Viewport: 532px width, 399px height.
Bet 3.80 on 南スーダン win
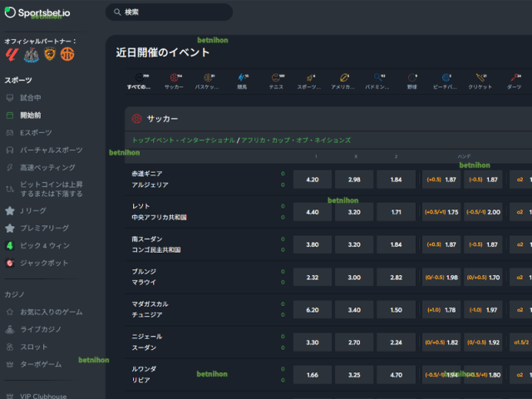313,244
